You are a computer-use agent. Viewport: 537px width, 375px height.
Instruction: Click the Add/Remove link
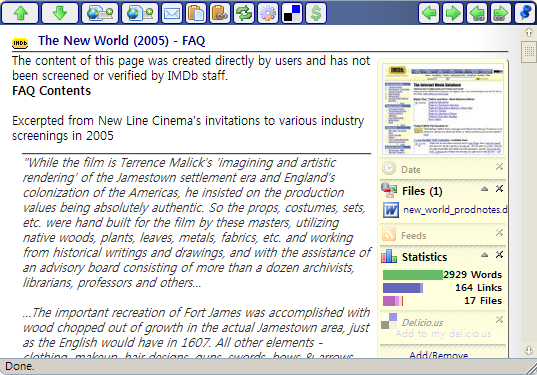(439, 355)
